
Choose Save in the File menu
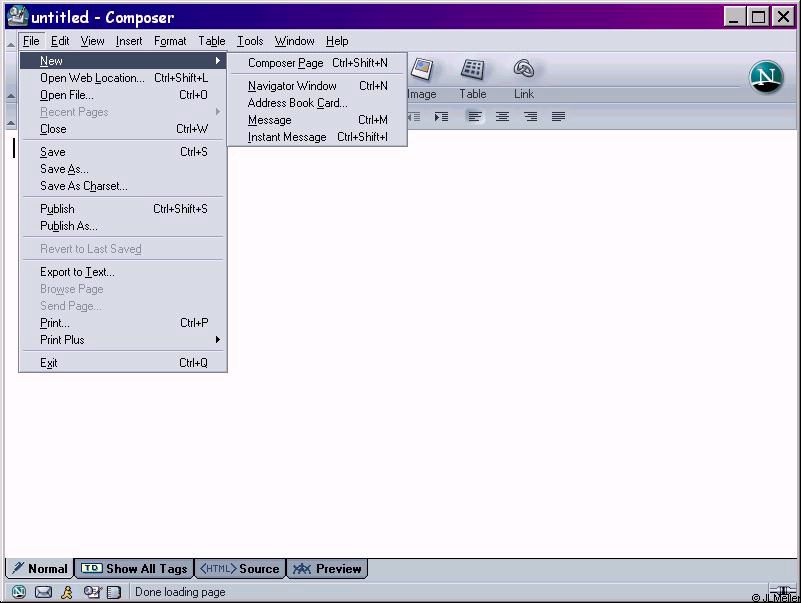click(123, 152)
